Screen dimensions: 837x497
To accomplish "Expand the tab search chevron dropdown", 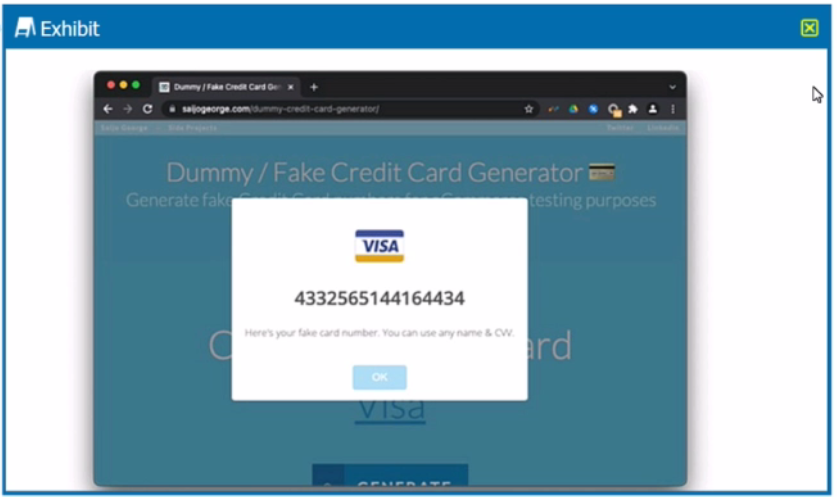I will [x=673, y=87].
